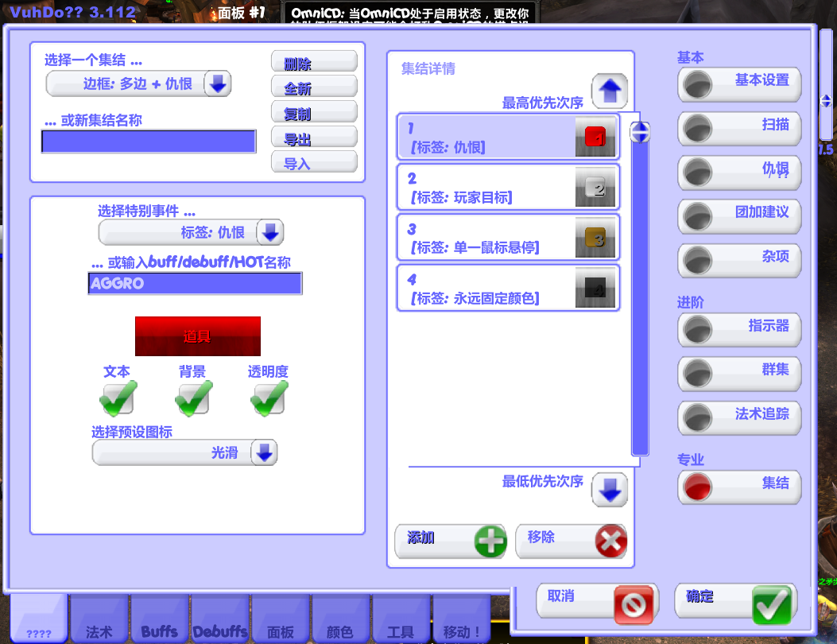Click the blue up arrow for 最高优先次序

609,90
